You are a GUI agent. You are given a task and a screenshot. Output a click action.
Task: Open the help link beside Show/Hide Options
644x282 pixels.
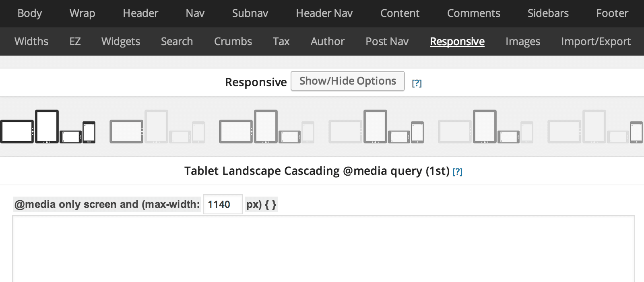(x=417, y=83)
